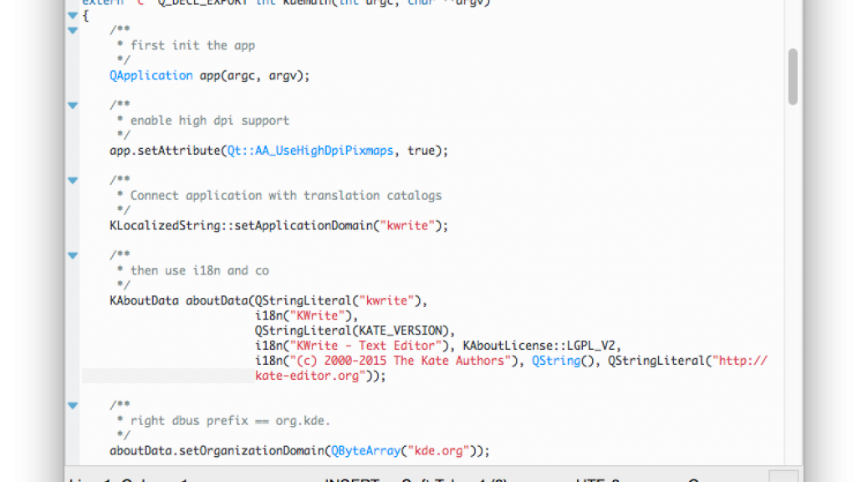Fold the "enable high dpi support" comment
The height and width of the screenshot is (482, 868).
pyautogui.click(x=73, y=105)
